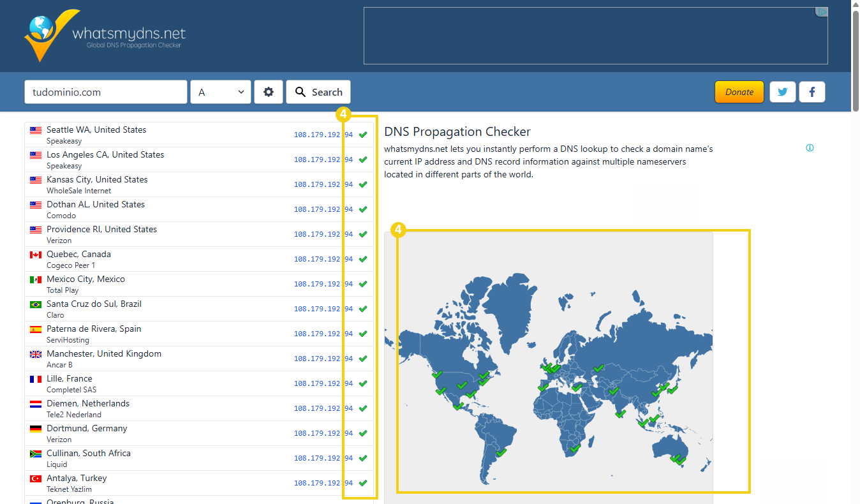
Task: Open the Facebook page icon
Action: coord(812,92)
